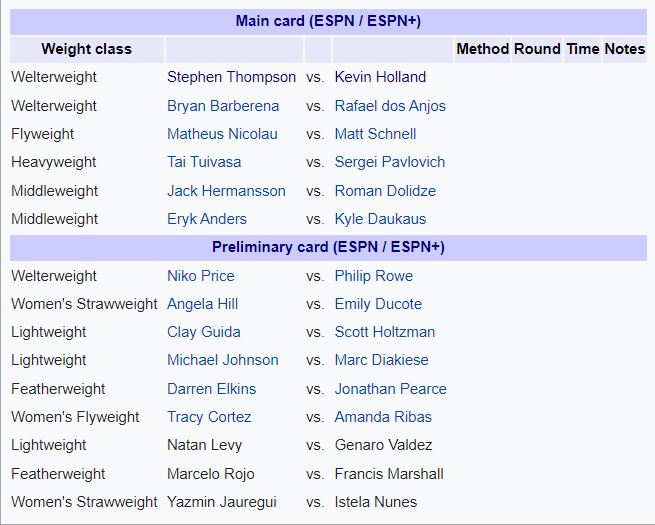Click the Niko Price link
Viewport: 655px width, 525px height.
201,276
